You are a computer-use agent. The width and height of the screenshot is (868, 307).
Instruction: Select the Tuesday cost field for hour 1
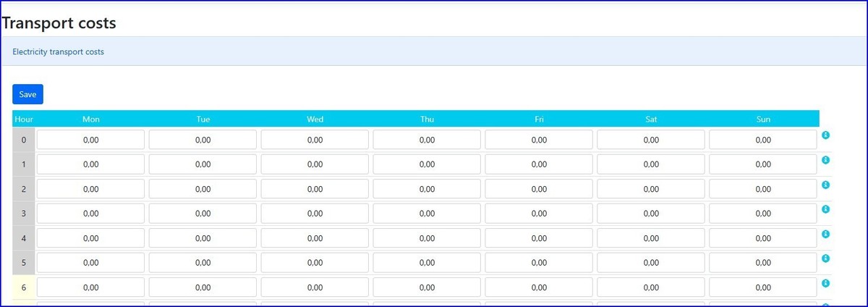(203, 164)
